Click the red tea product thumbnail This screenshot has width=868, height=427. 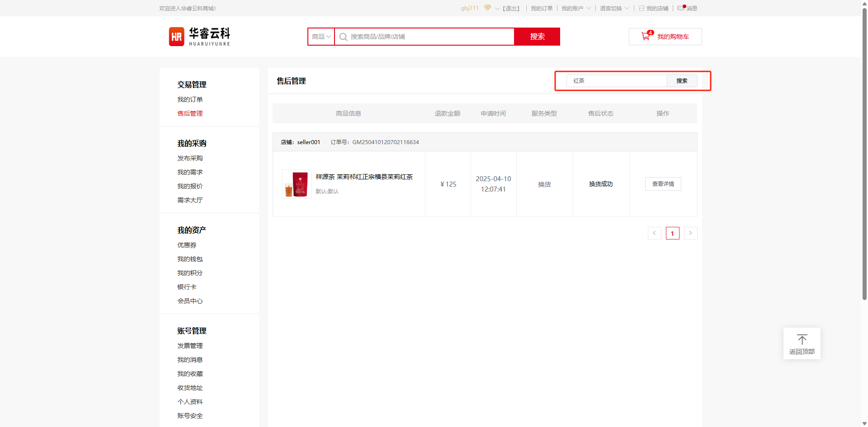pos(297,184)
